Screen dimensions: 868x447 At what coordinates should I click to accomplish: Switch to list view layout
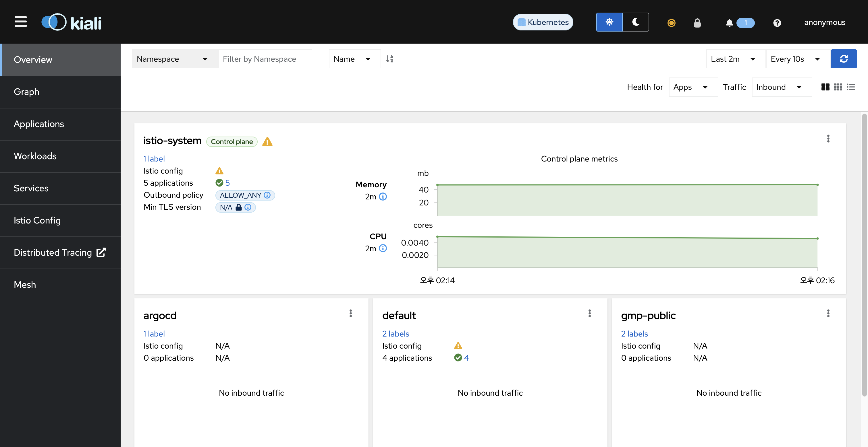point(851,87)
